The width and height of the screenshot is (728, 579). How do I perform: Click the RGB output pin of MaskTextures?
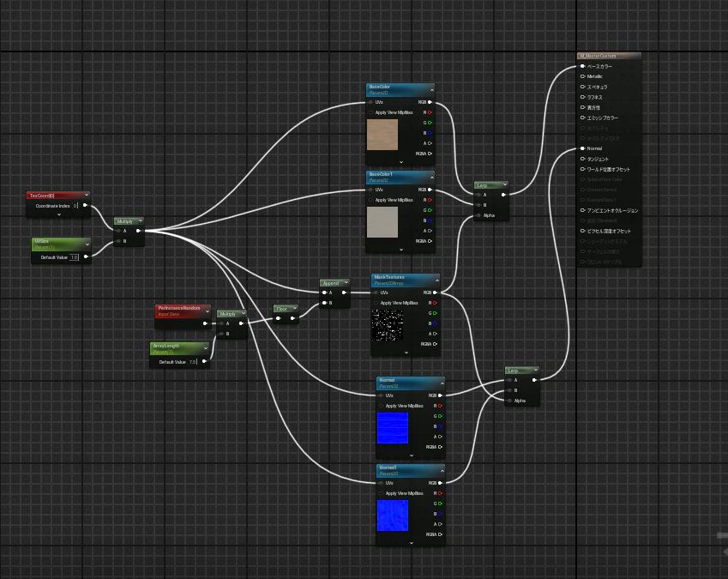(x=435, y=293)
